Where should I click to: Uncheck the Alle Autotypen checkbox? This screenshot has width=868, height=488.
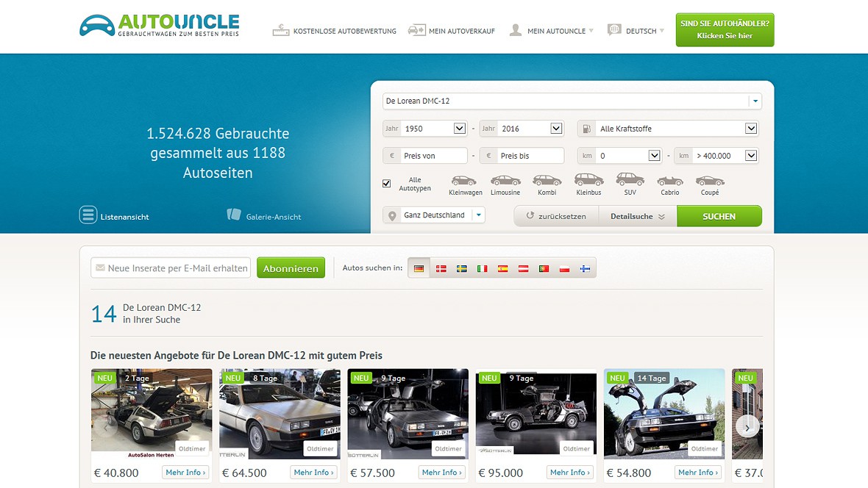pos(386,183)
